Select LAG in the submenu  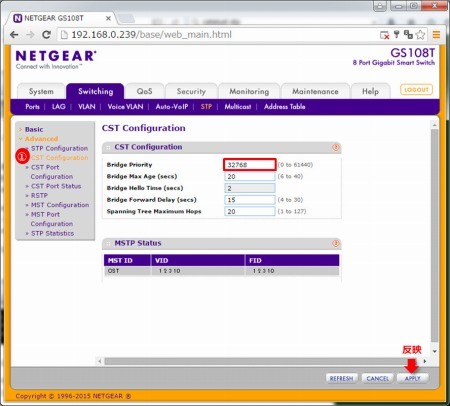coord(59,107)
